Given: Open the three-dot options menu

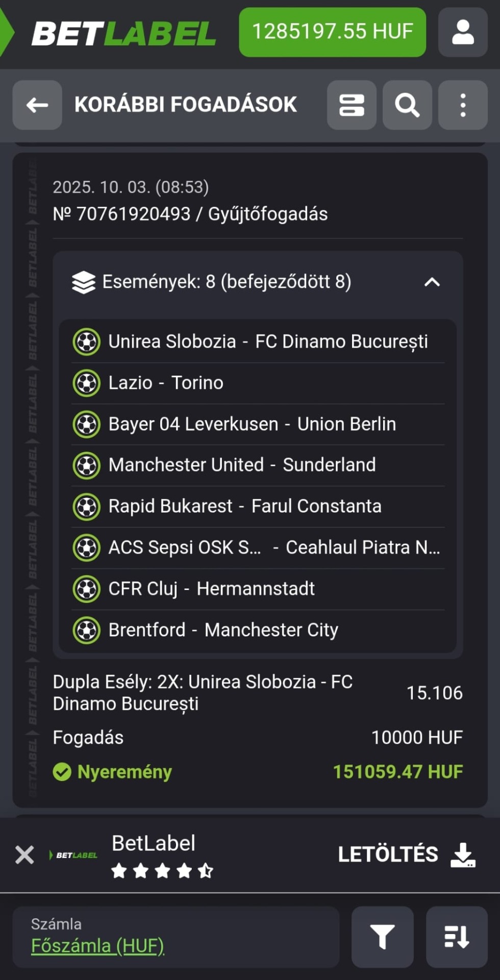Looking at the screenshot, I should tap(463, 105).
